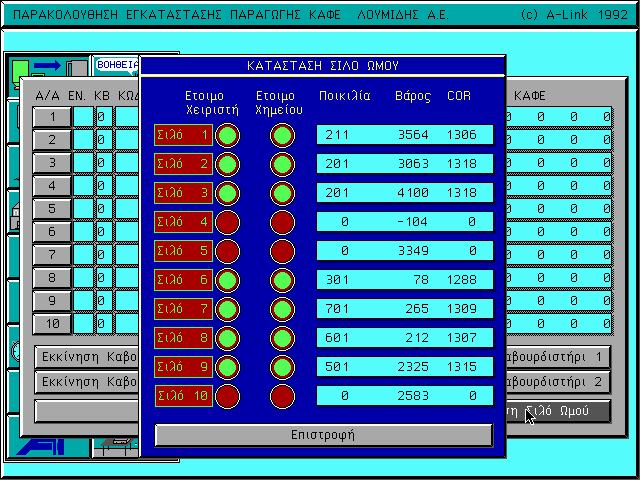Image resolution: width=640 pixels, height=480 pixels.
Task: Click the Σιλό 6 chemistry-ready green indicator
Action: 283,280
